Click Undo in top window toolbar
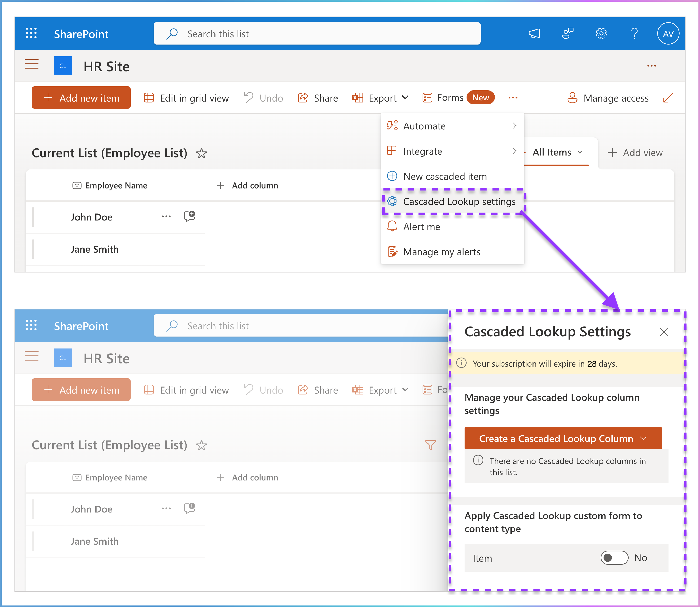The width and height of the screenshot is (700, 607). pyautogui.click(x=263, y=98)
